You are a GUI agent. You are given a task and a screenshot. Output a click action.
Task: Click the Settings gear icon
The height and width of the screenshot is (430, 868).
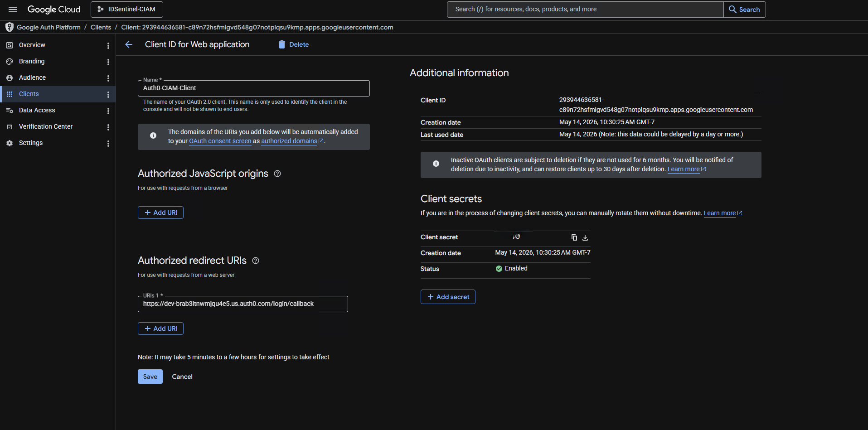click(x=10, y=143)
